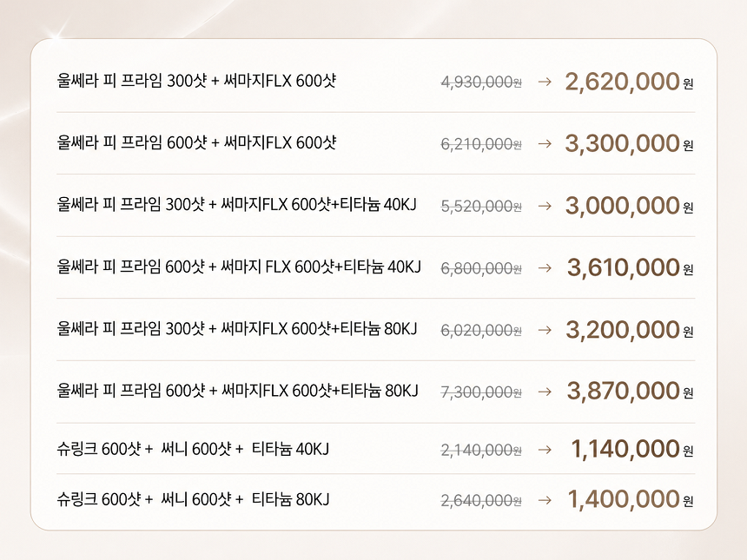747x560 pixels.
Task: Select the 울쎄라 300샷 package with 티타늄 80KJ
Action: pos(237,330)
